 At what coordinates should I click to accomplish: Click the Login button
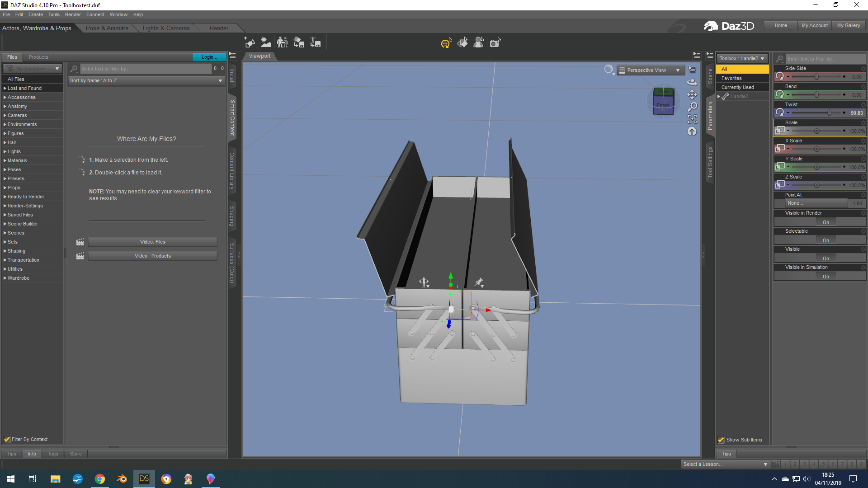point(208,57)
